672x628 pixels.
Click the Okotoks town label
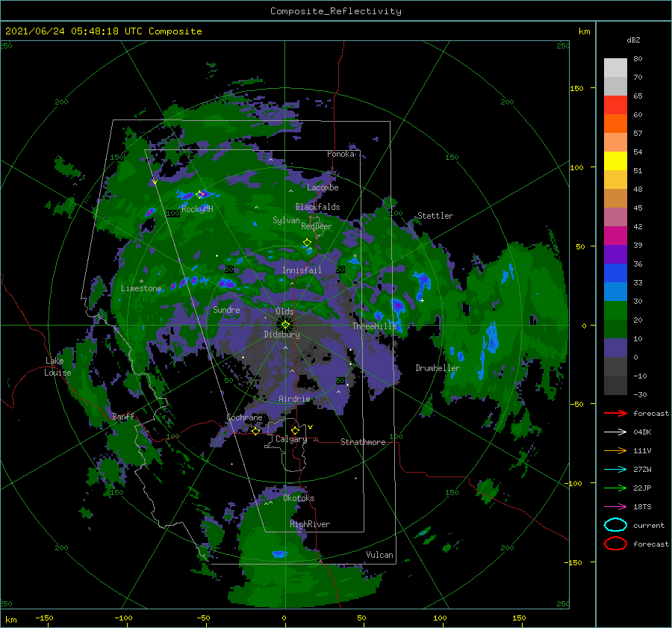pyautogui.click(x=299, y=498)
